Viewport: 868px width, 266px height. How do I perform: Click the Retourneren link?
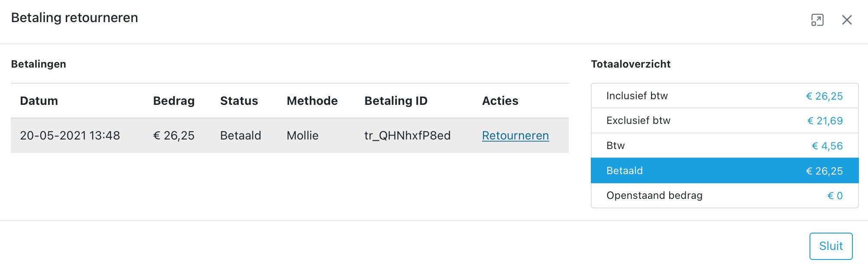[515, 136]
